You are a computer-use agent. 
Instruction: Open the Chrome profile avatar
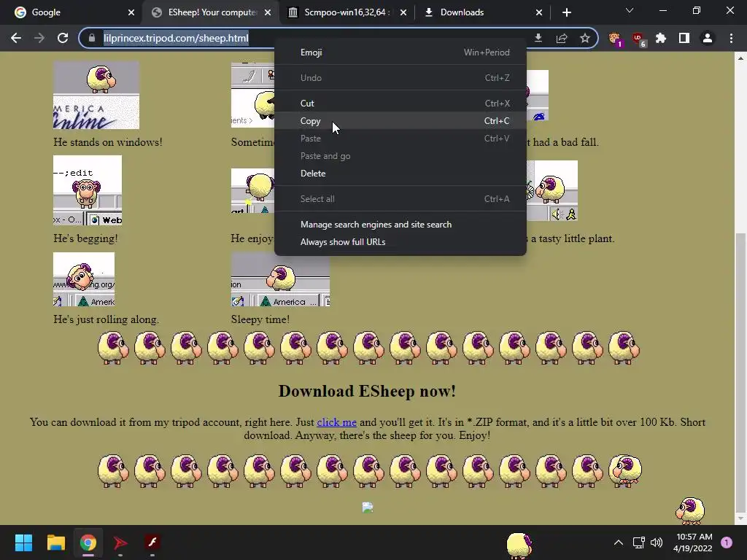coord(708,38)
